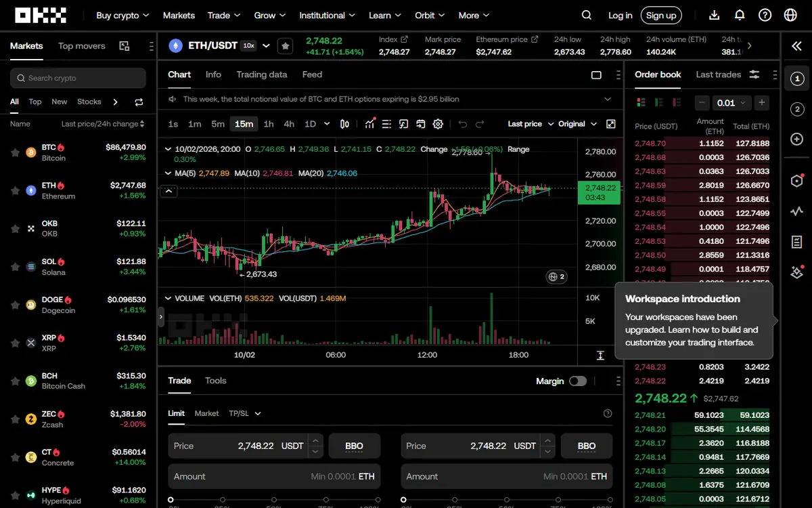This screenshot has width=812, height=508.
Task: Click BBO button beside buy price
Action: coord(355,446)
